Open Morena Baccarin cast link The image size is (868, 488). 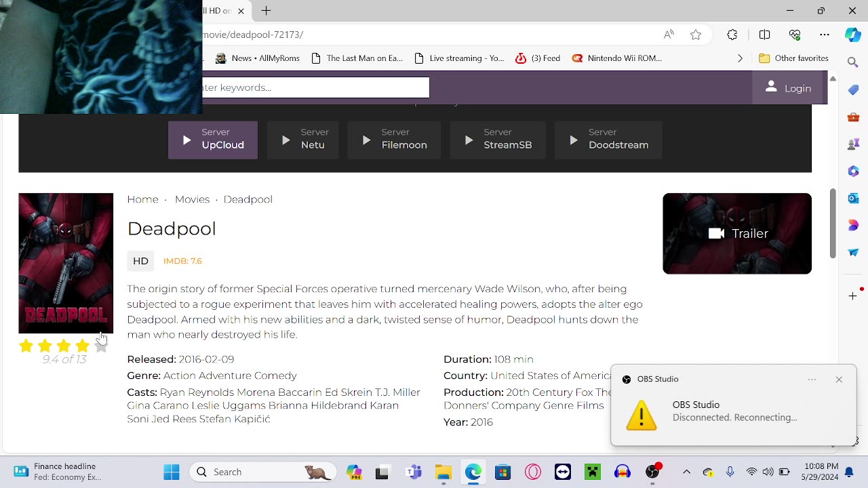(x=279, y=392)
